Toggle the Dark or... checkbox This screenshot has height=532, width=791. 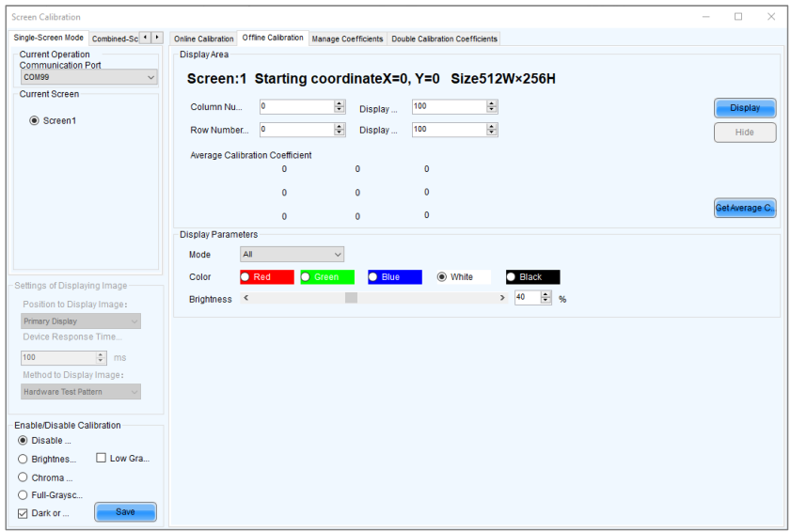(x=23, y=513)
